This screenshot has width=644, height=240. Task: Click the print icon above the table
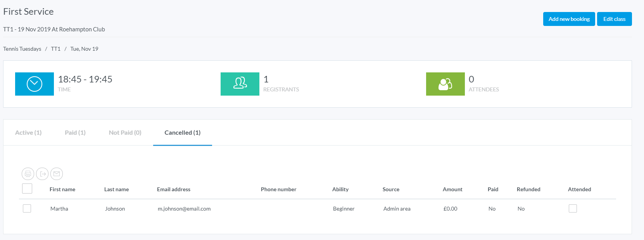click(28, 174)
